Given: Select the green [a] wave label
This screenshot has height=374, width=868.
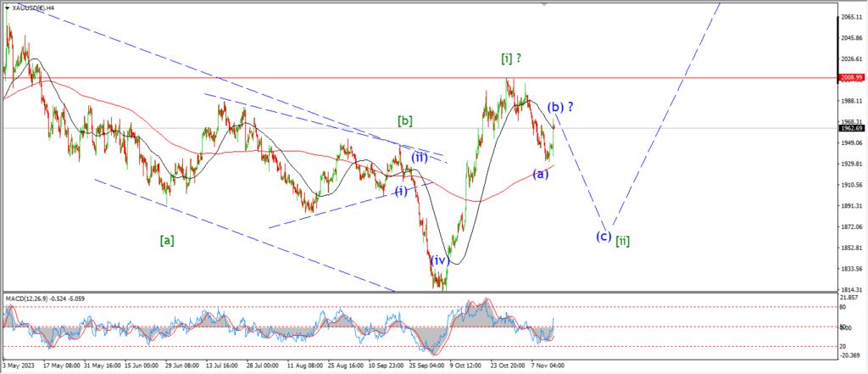Looking at the screenshot, I should [x=167, y=240].
